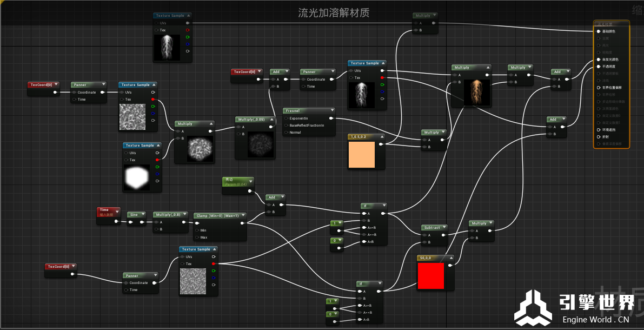Click the Fresnel node's output pin

[331, 118]
